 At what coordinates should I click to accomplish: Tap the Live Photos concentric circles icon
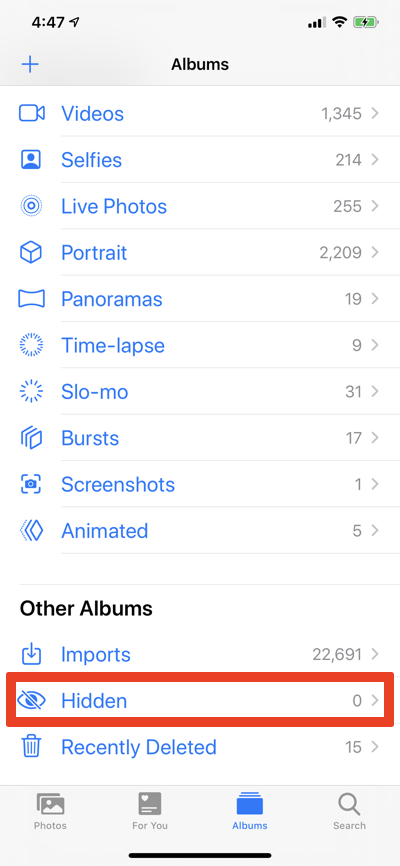31,206
